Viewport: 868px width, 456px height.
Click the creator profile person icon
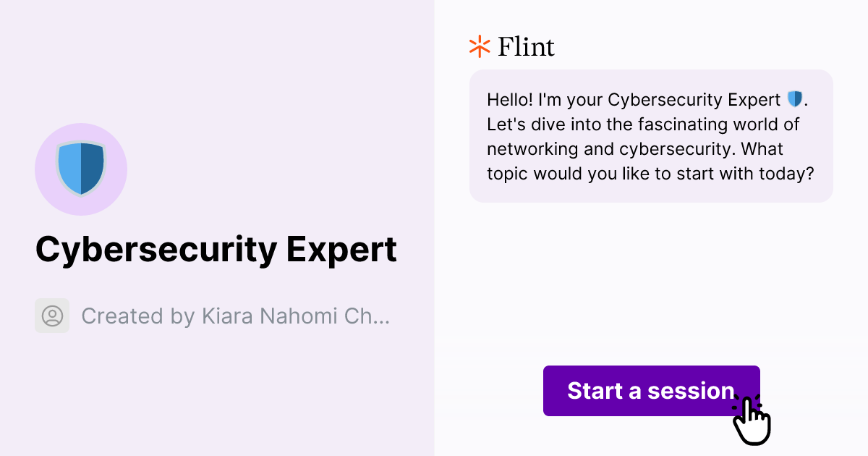51,316
